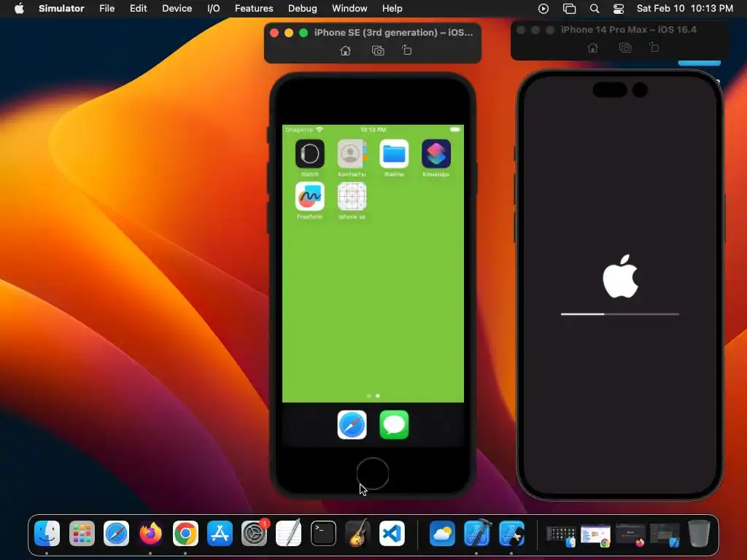Open the Simulator menu
This screenshot has width=747, height=560.
(61, 9)
